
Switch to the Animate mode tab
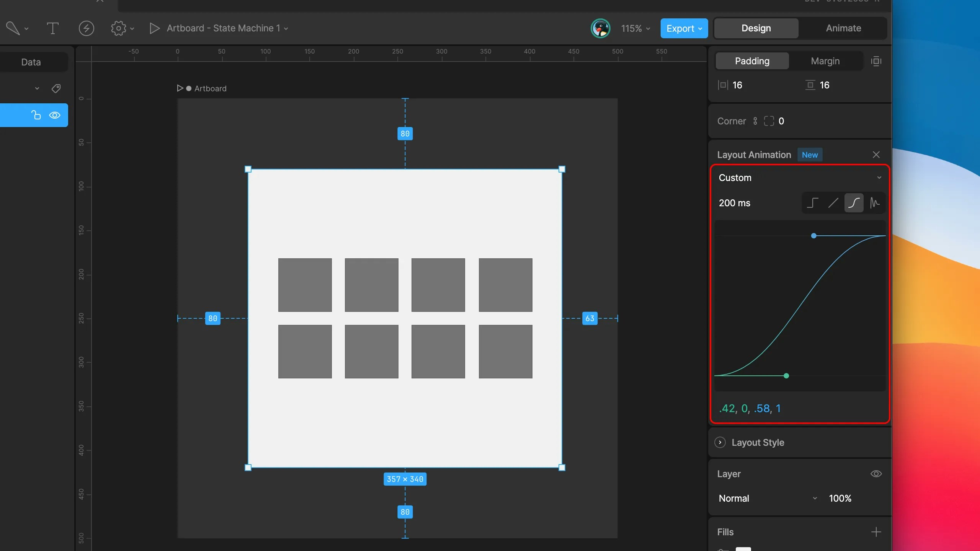(843, 28)
